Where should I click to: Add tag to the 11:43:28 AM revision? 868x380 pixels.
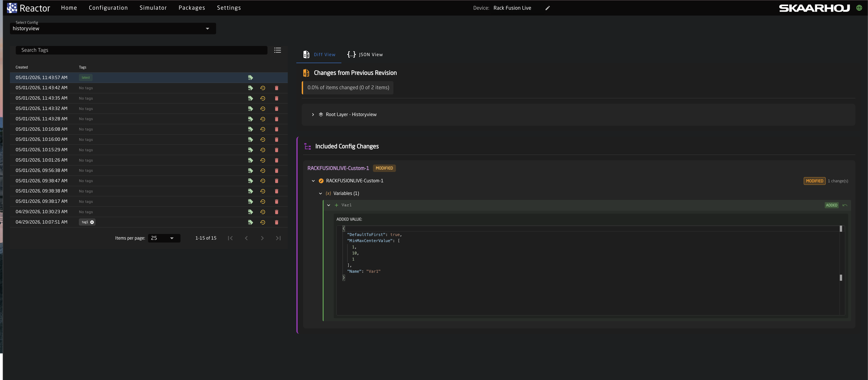250,119
